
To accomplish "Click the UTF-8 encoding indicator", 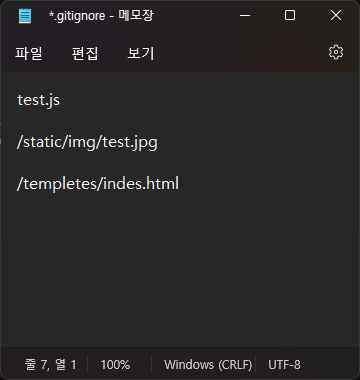I will click(x=284, y=365).
